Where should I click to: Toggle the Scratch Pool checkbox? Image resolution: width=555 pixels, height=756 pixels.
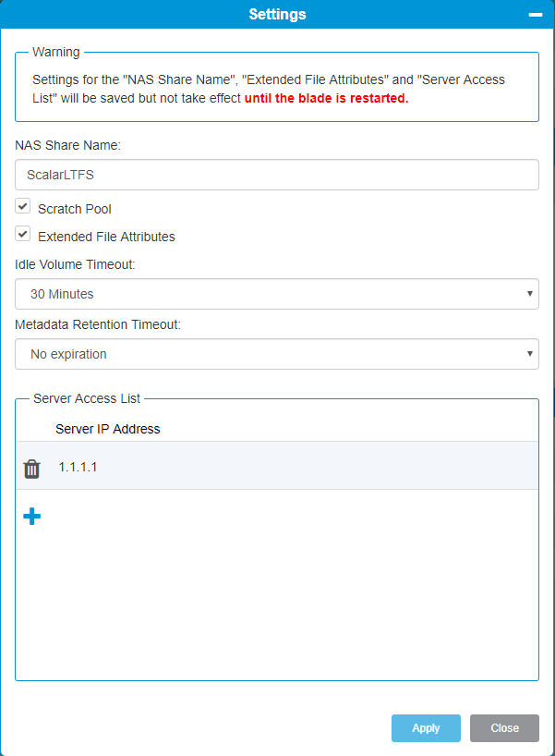click(23, 206)
